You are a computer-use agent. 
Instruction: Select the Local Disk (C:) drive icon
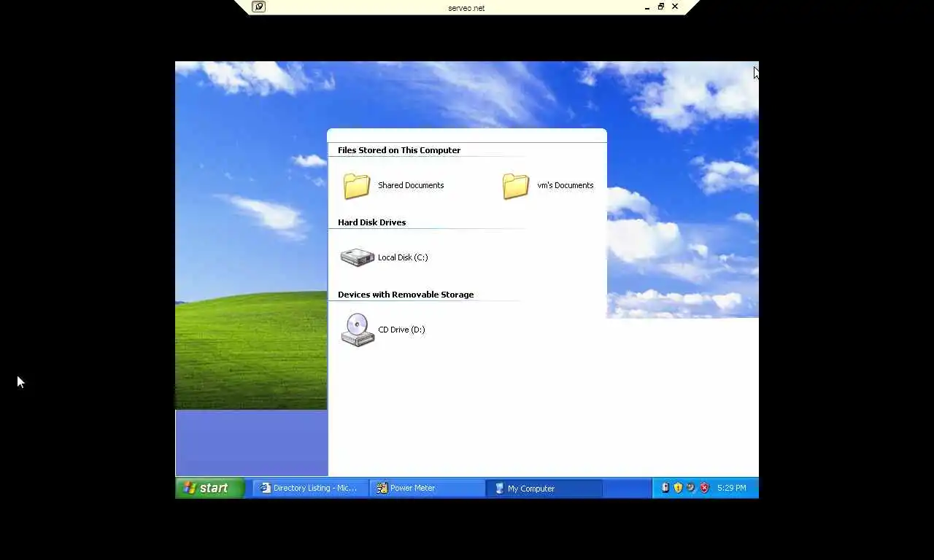tap(358, 257)
